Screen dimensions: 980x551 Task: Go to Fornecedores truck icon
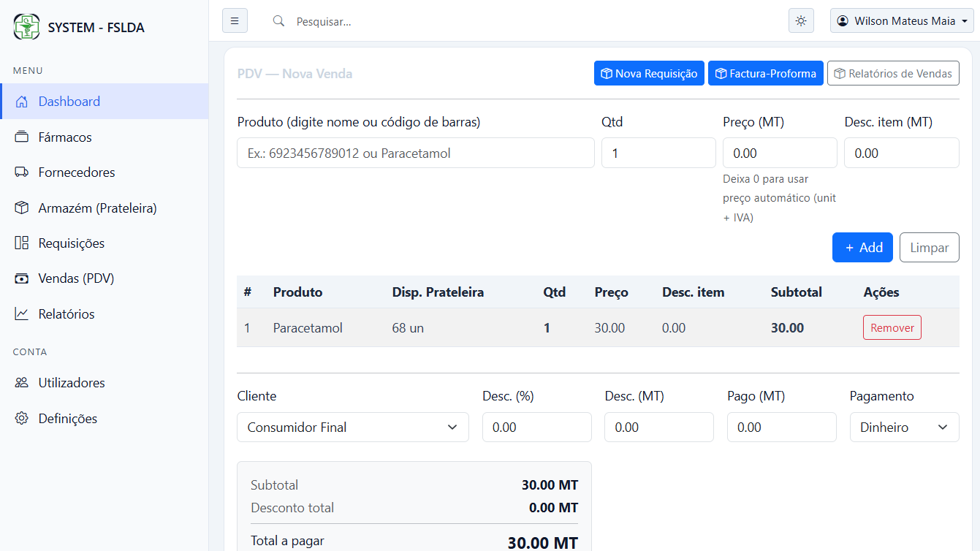22,172
